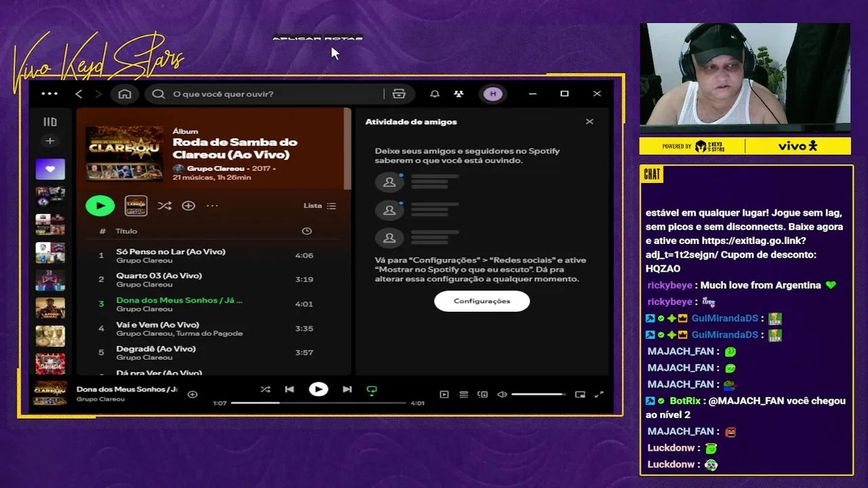Go forward with the right arrow
The image size is (868, 488).
(x=98, y=94)
